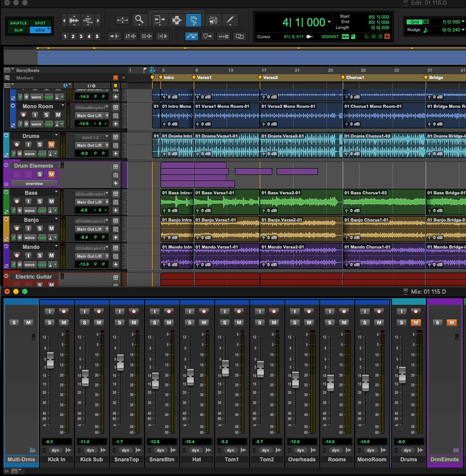Click the Zoom Toggle icon in toolbar
This screenshot has width=466, height=476.
tap(123, 20)
